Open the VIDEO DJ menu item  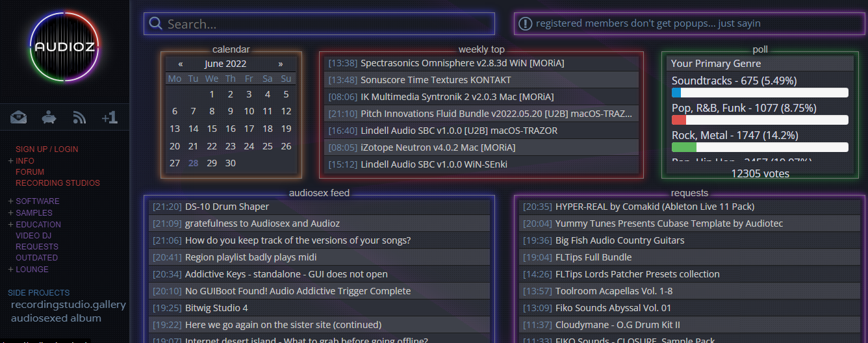pos(33,235)
